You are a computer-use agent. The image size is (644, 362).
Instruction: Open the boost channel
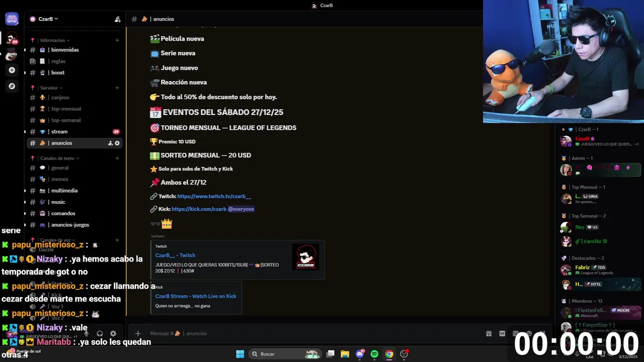tap(74, 72)
